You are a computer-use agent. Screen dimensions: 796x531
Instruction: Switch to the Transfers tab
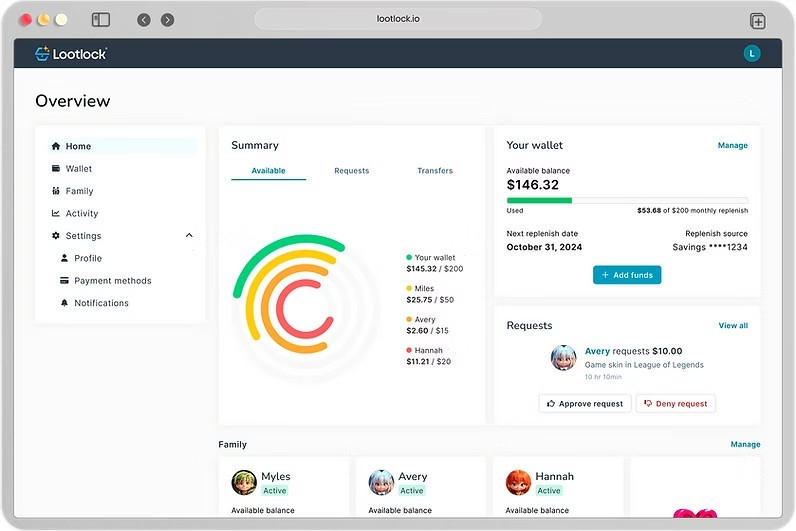tap(435, 171)
